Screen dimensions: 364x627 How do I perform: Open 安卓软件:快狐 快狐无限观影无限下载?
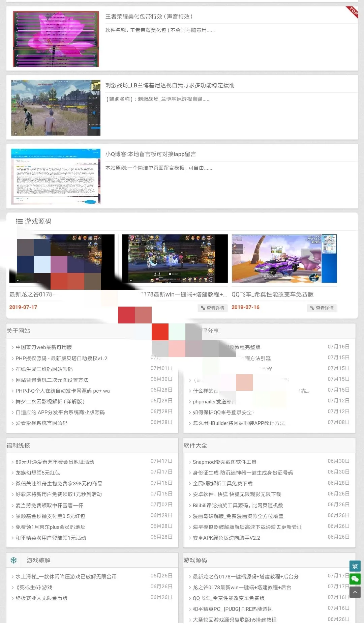tap(237, 494)
